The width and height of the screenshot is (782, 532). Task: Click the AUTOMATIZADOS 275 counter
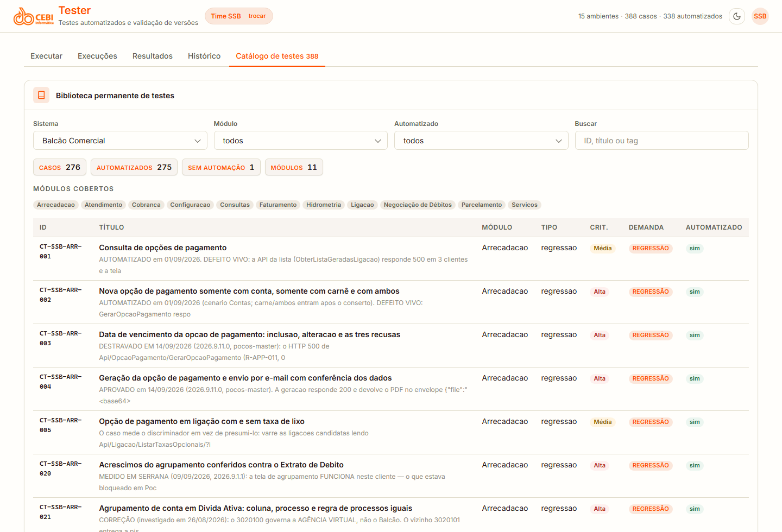point(134,167)
